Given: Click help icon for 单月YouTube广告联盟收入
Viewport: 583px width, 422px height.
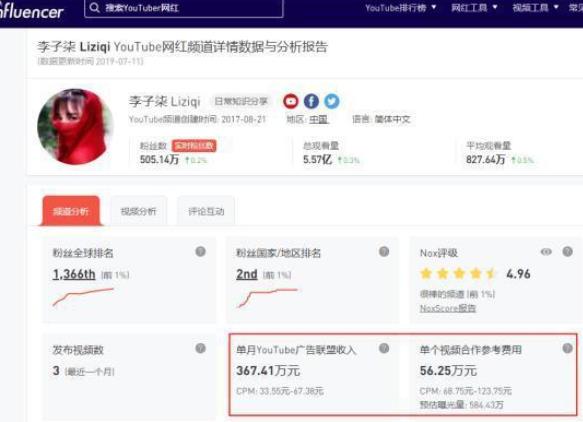Looking at the screenshot, I should pyautogui.click(x=384, y=348).
